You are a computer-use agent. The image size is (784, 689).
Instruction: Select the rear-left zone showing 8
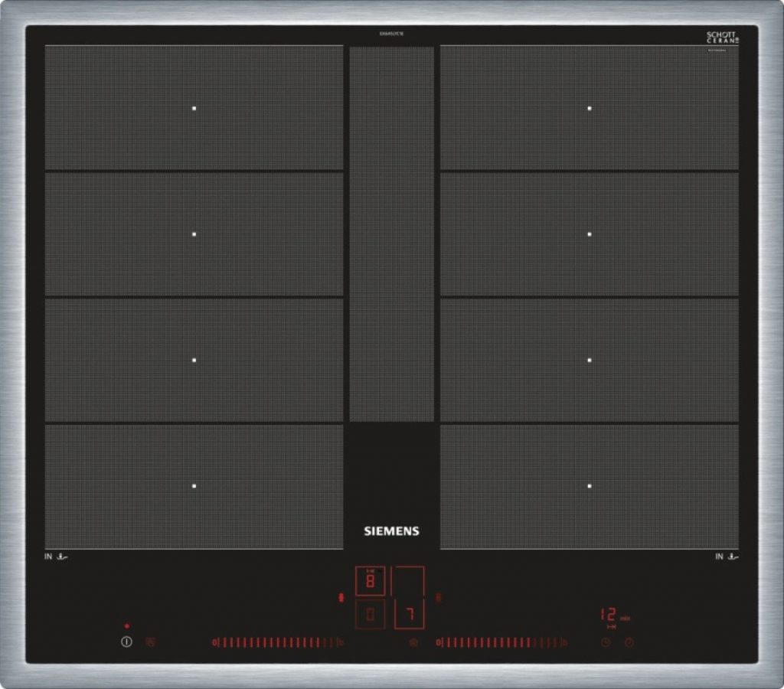click(371, 582)
